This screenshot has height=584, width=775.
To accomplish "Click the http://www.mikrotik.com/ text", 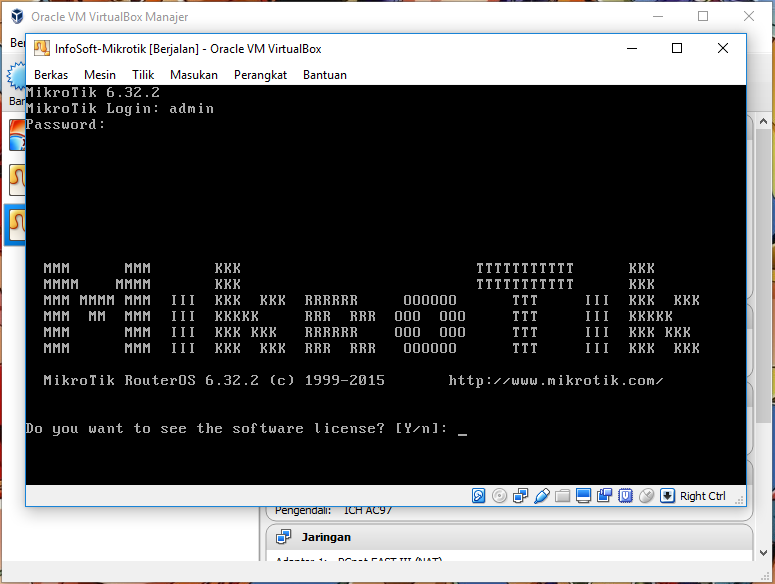I will point(556,380).
